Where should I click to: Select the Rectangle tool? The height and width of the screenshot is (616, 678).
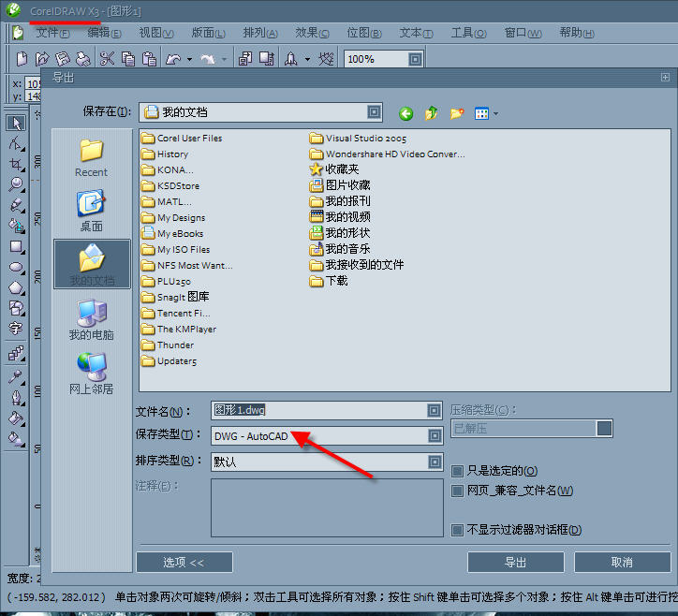pyautogui.click(x=16, y=247)
